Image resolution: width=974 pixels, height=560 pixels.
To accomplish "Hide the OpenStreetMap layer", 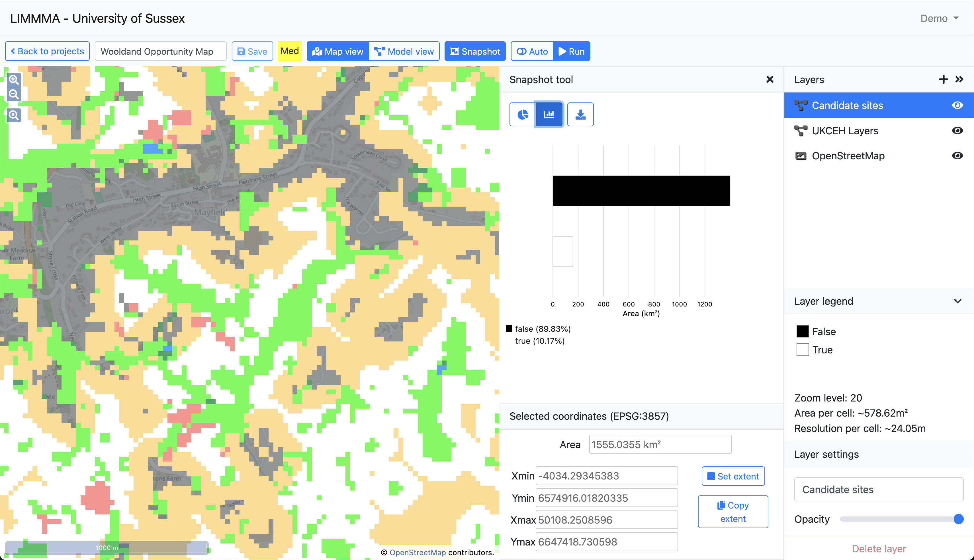I will tap(957, 155).
